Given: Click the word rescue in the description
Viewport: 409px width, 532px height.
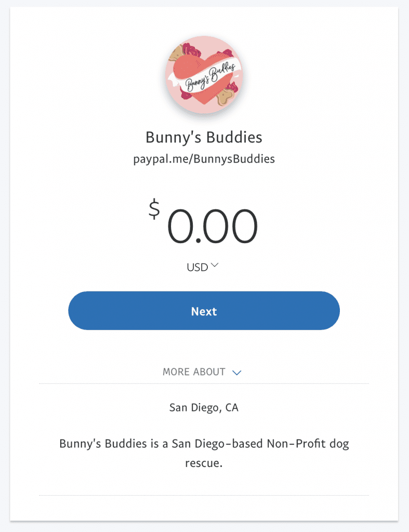Looking at the screenshot, I should pyautogui.click(x=204, y=463).
